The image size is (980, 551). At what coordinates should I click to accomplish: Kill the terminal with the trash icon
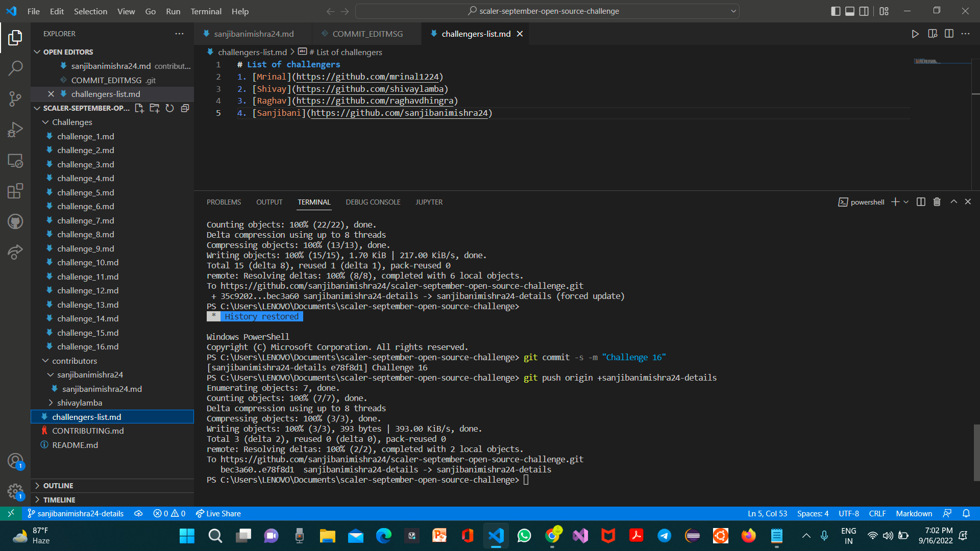tap(937, 202)
